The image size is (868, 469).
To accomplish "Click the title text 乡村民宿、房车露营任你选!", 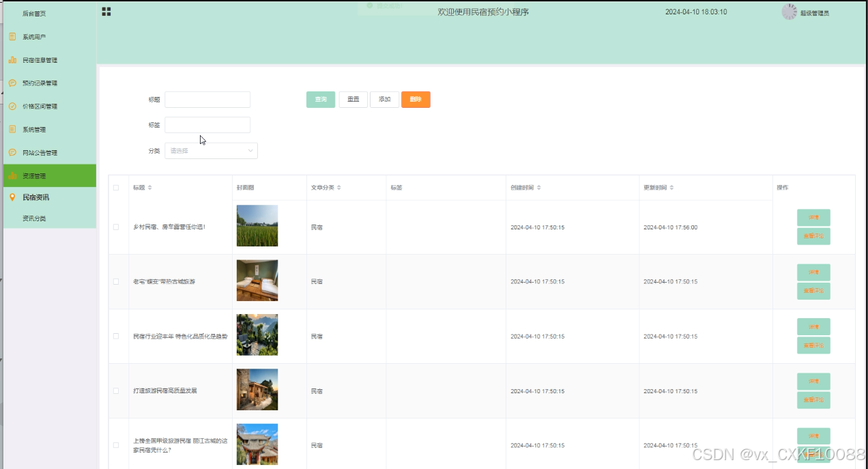I will point(169,227).
